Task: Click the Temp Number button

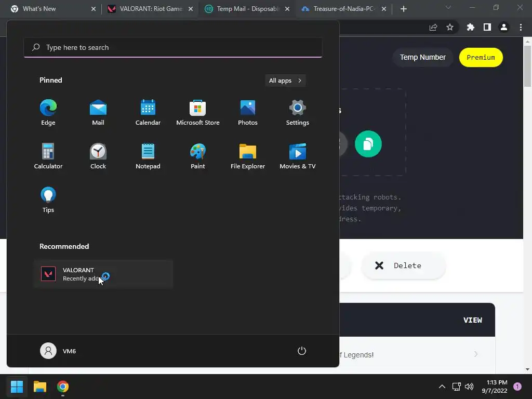Action: tap(423, 57)
